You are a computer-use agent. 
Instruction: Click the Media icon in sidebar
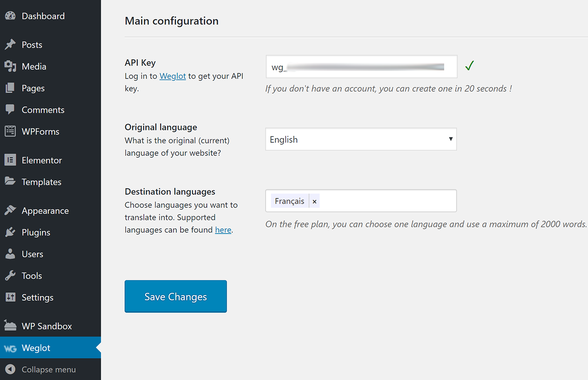pyautogui.click(x=10, y=66)
